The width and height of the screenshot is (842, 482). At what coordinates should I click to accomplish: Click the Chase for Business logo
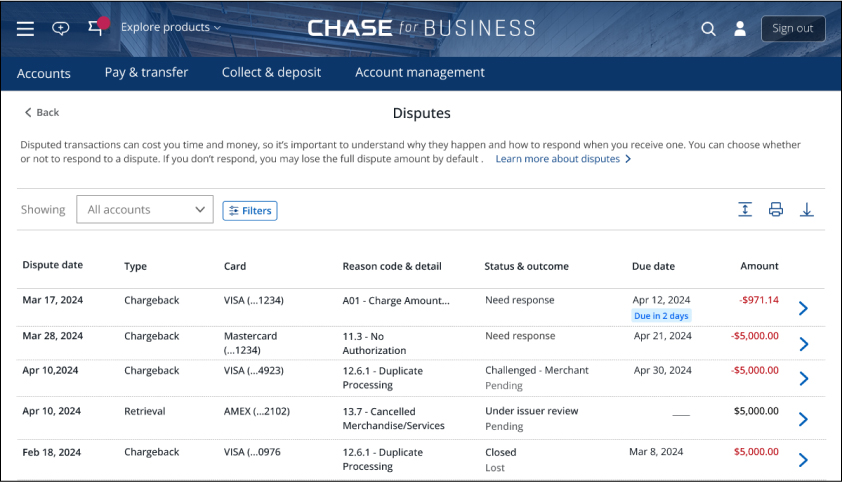click(x=422, y=28)
